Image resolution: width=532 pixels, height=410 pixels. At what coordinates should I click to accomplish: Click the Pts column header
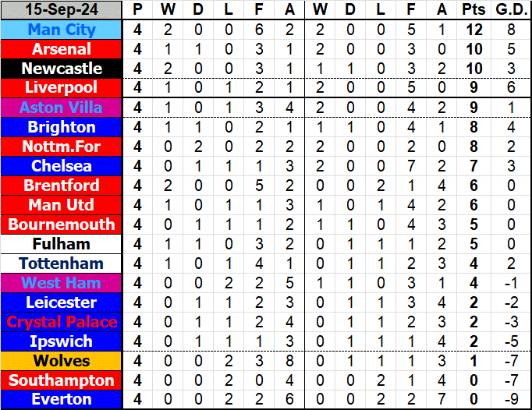coord(473,10)
